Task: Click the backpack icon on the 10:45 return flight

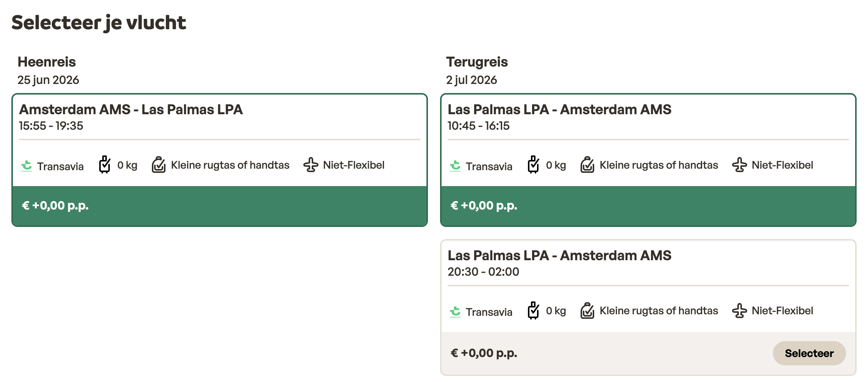Action: (587, 165)
